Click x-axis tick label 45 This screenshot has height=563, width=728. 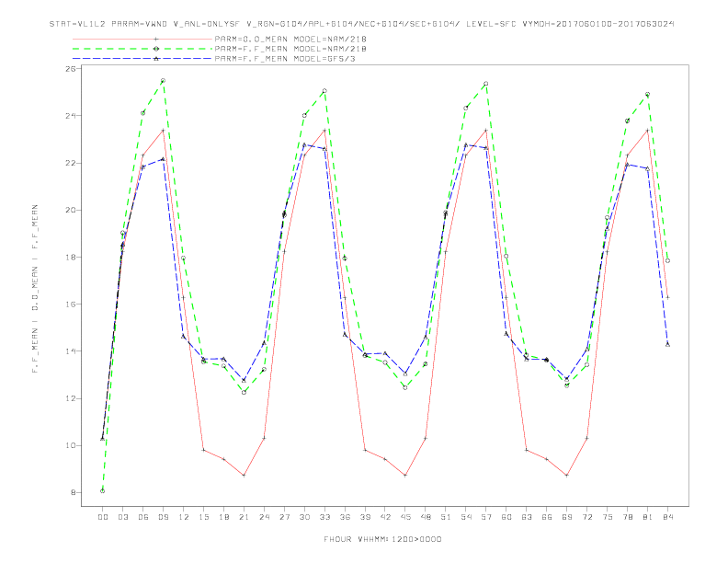[x=405, y=517]
